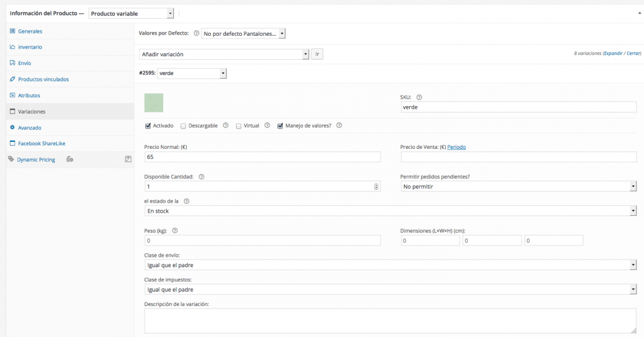644x337 pixels.
Task: Open the Añadir variación dropdown
Action: [224, 55]
